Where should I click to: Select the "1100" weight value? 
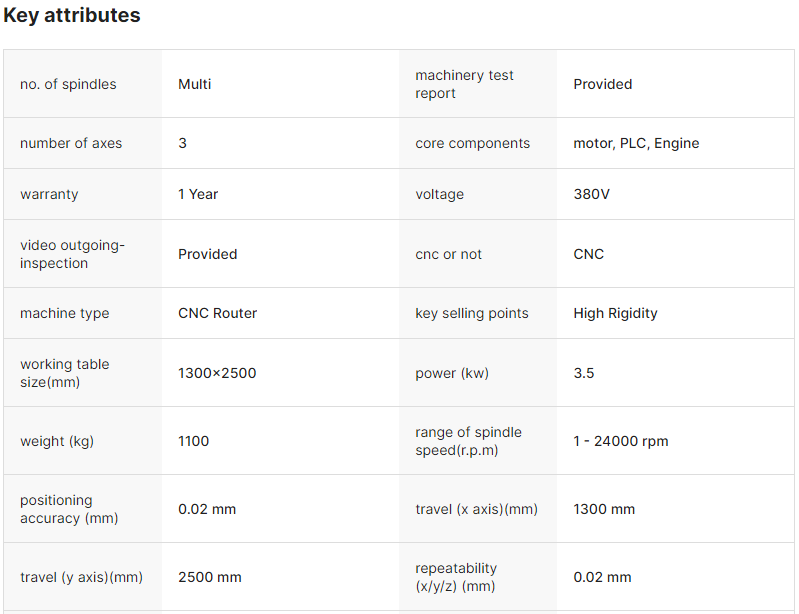click(x=194, y=441)
